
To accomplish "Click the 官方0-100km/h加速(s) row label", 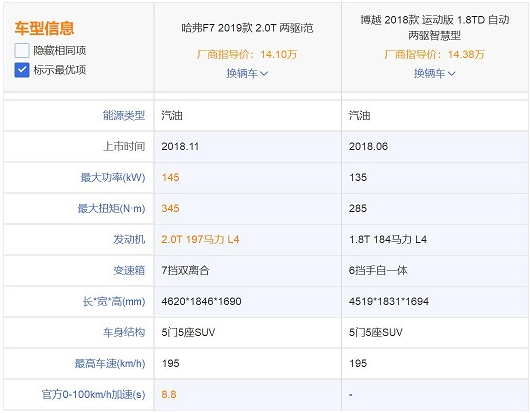I will click(93, 394).
